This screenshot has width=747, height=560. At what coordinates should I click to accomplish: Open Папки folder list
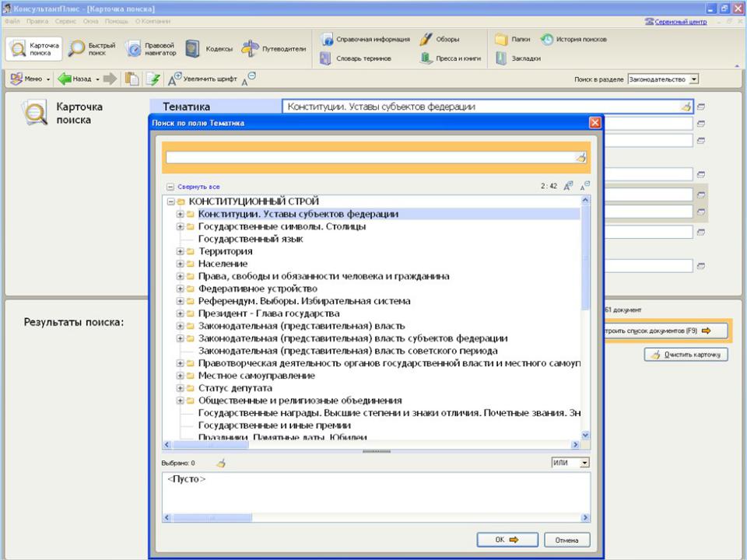click(x=513, y=39)
